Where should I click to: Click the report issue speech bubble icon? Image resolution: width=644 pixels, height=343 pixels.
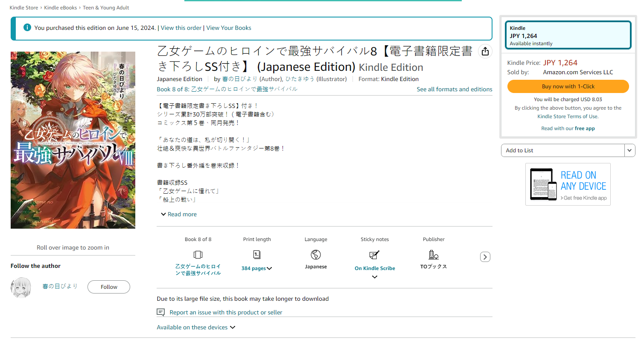pyautogui.click(x=160, y=312)
